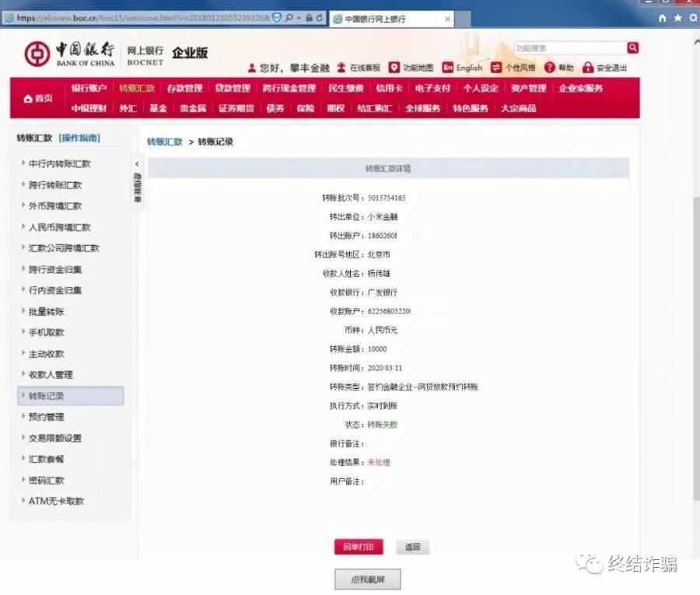Open the 贷款管理 menu

point(233,89)
